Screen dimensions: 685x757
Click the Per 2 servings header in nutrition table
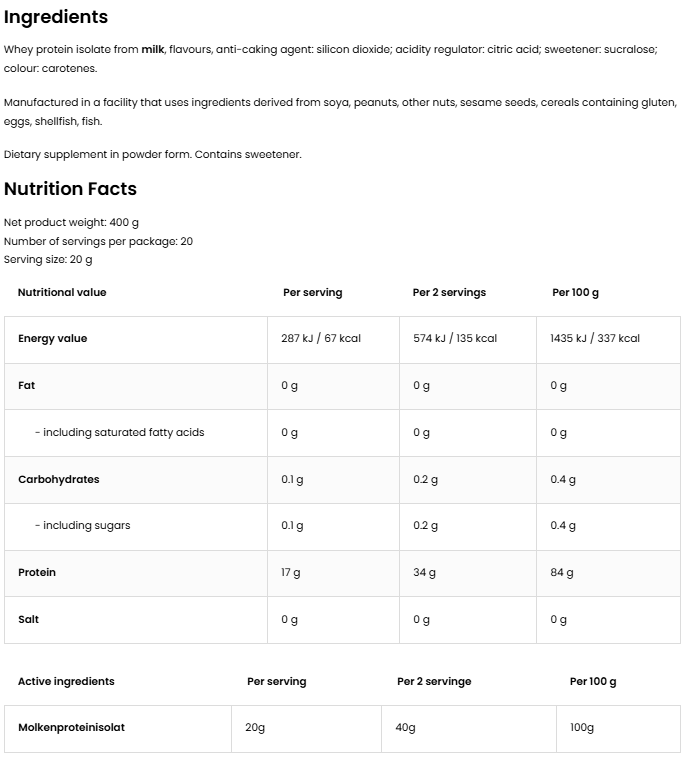pyautogui.click(x=449, y=293)
